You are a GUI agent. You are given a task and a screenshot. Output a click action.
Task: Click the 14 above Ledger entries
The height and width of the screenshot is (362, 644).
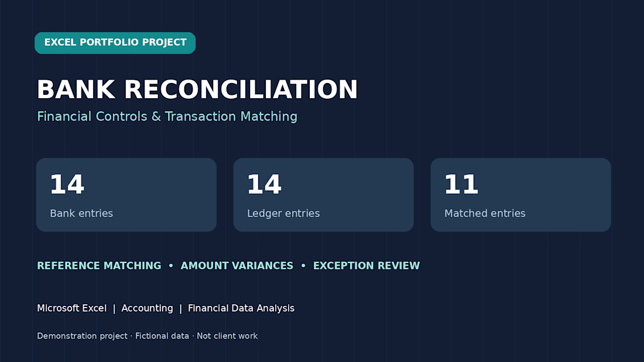265,184
